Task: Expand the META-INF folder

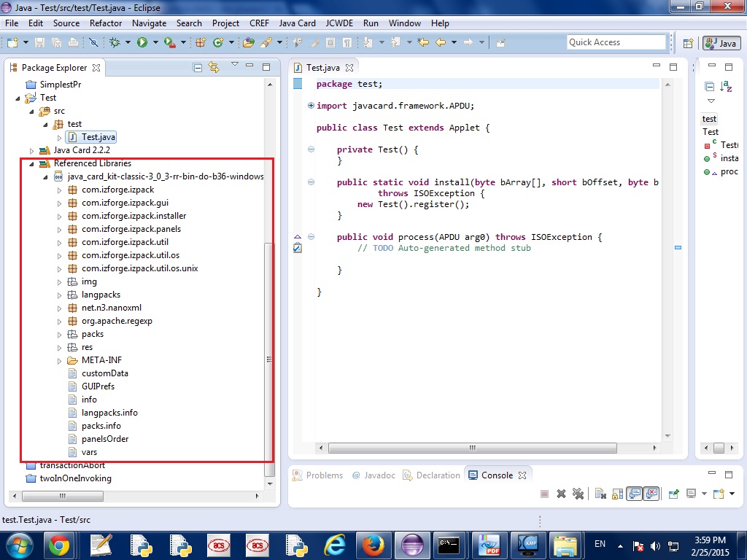Action: pos(60,361)
